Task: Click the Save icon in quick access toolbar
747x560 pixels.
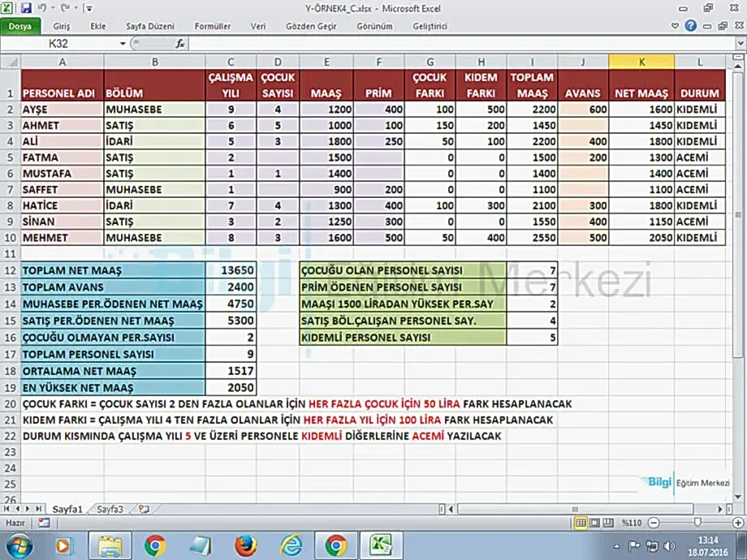Action: click(26, 8)
